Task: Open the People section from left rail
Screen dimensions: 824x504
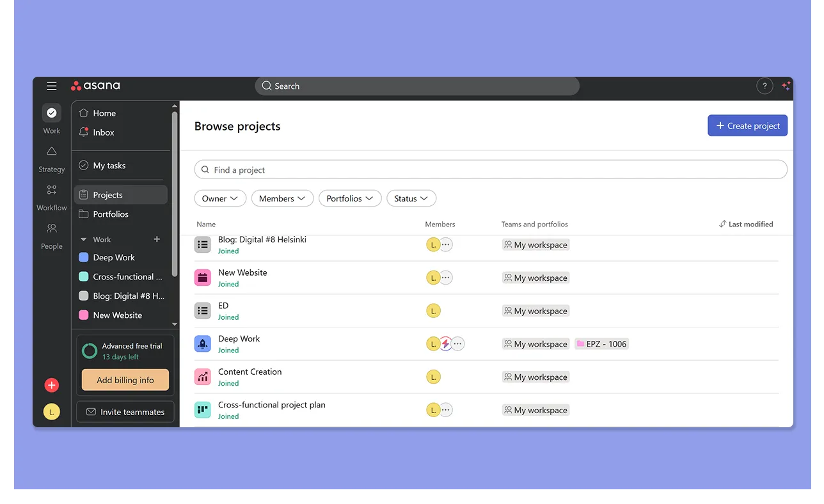Action: click(51, 228)
